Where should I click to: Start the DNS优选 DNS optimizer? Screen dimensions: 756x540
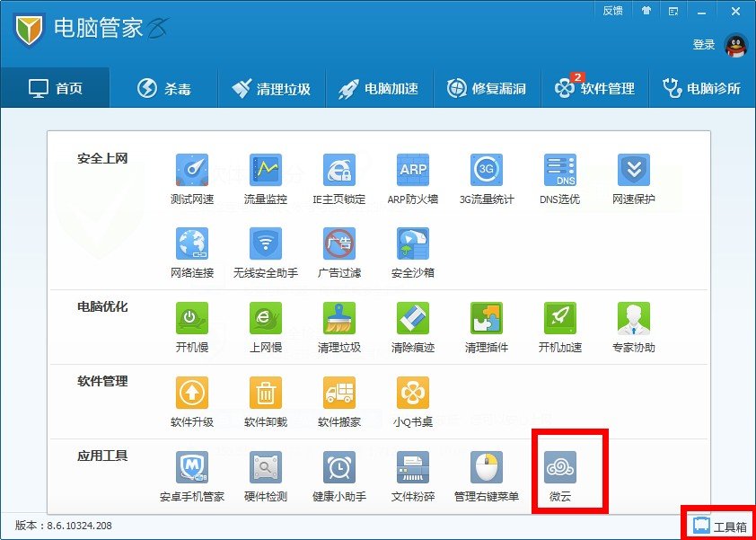tap(558, 176)
